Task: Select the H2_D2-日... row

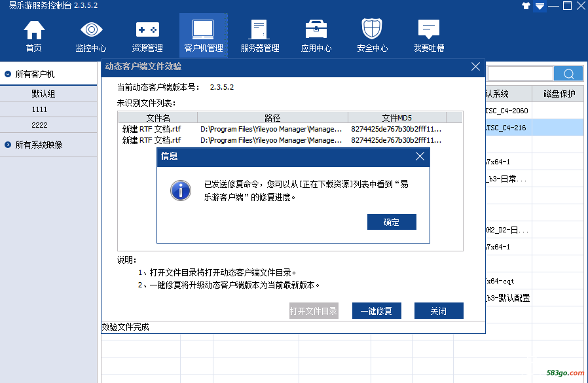Action: coord(534,230)
